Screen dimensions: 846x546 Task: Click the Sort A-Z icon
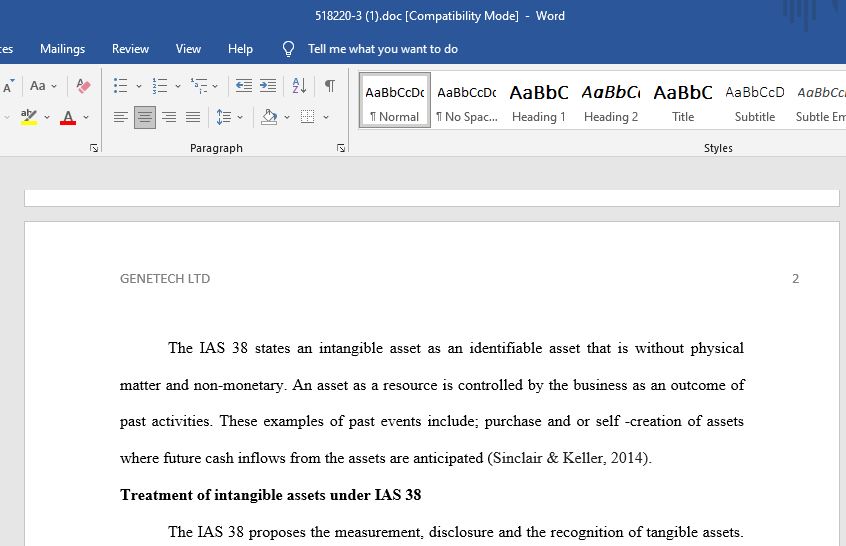coord(299,86)
